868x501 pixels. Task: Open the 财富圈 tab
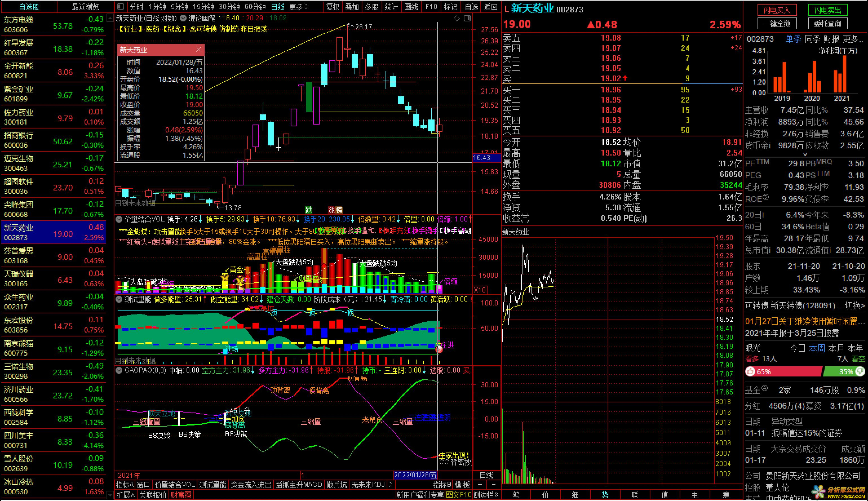pyautogui.click(x=181, y=495)
